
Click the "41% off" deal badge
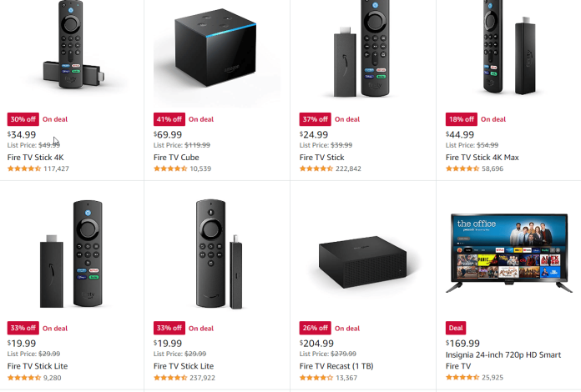pos(169,118)
